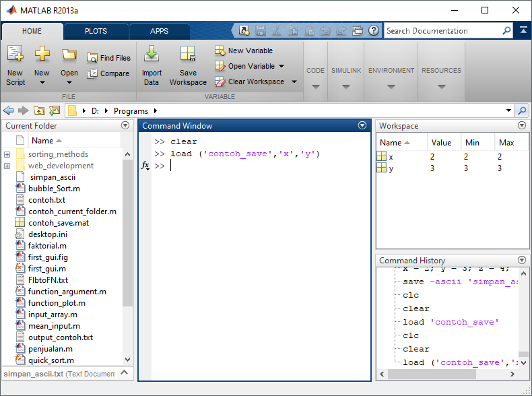Click the Up One Level folder icon
The image size is (532, 396).
(38, 110)
